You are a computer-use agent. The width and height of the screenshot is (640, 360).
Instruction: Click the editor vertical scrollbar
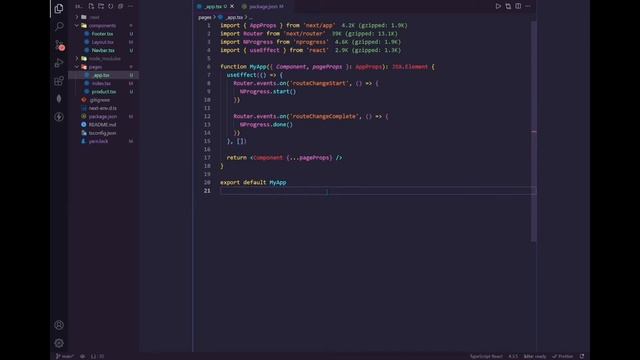click(x=533, y=131)
